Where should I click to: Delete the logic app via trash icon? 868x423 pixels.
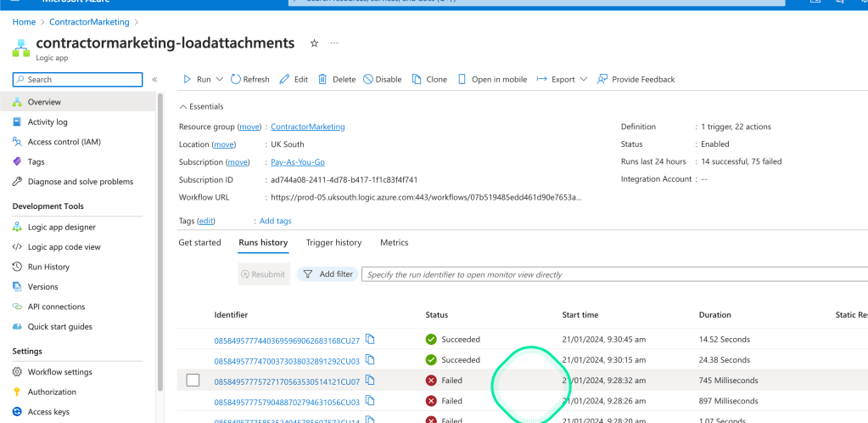[322, 79]
